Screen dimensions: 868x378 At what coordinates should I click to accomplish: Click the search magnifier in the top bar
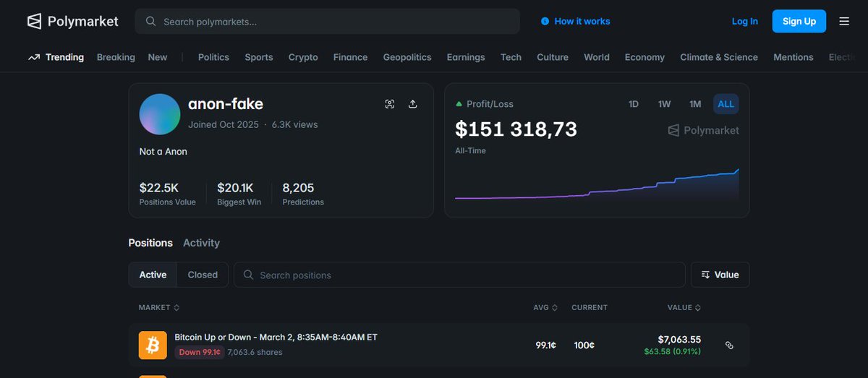[151, 22]
